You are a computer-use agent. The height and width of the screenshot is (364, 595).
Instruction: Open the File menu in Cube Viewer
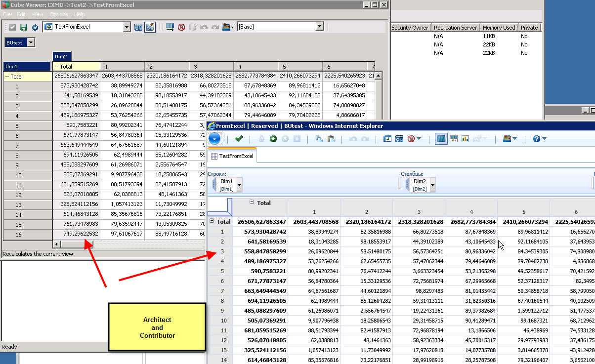coord(6,14)
